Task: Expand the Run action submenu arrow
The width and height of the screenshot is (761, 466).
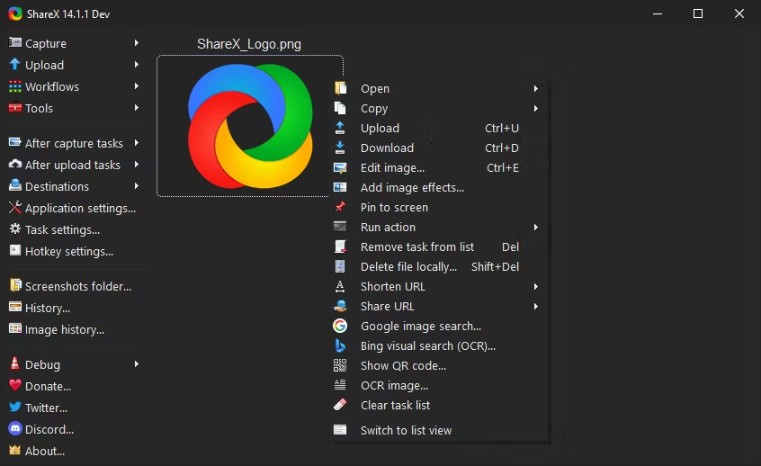Action: [x=536, y=227]
